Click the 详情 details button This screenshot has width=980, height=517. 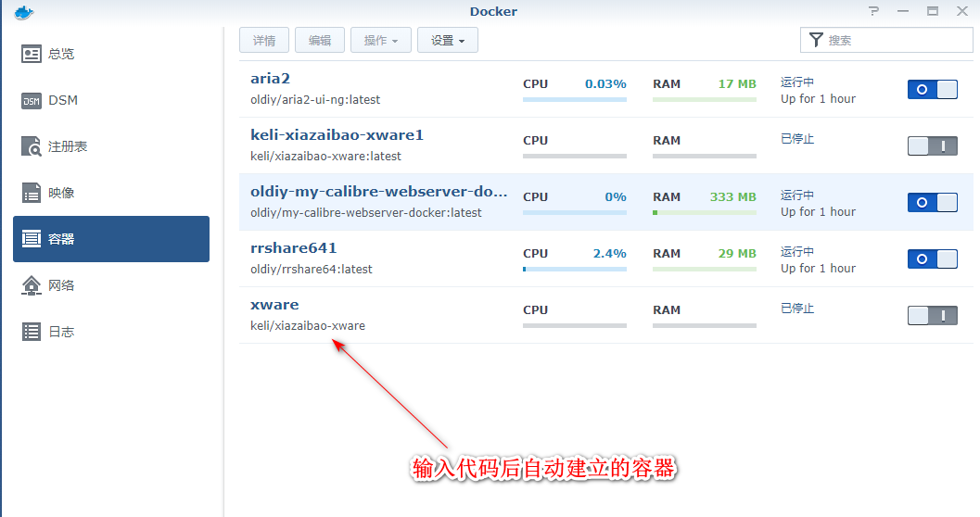tap(263, 40)
